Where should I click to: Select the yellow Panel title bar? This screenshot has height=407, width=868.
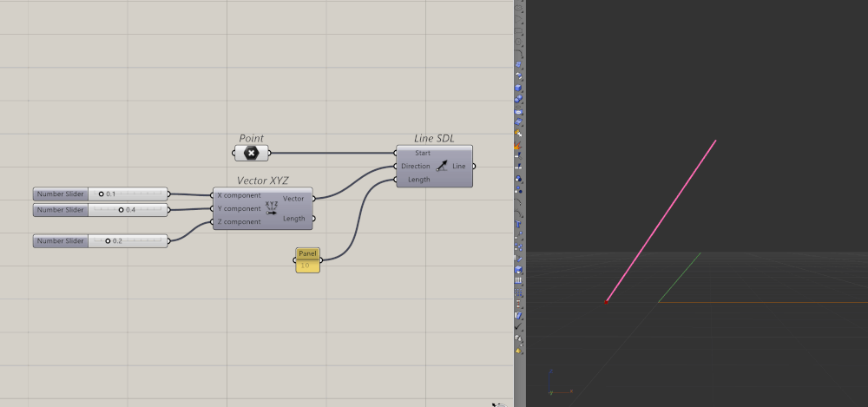click(x=308, y=253)
